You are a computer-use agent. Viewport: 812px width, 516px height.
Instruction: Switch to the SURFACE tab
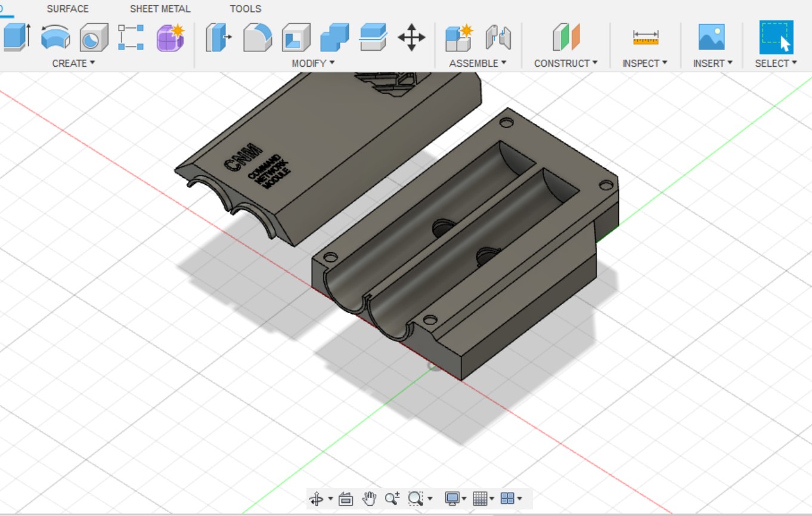coord(67,9)
